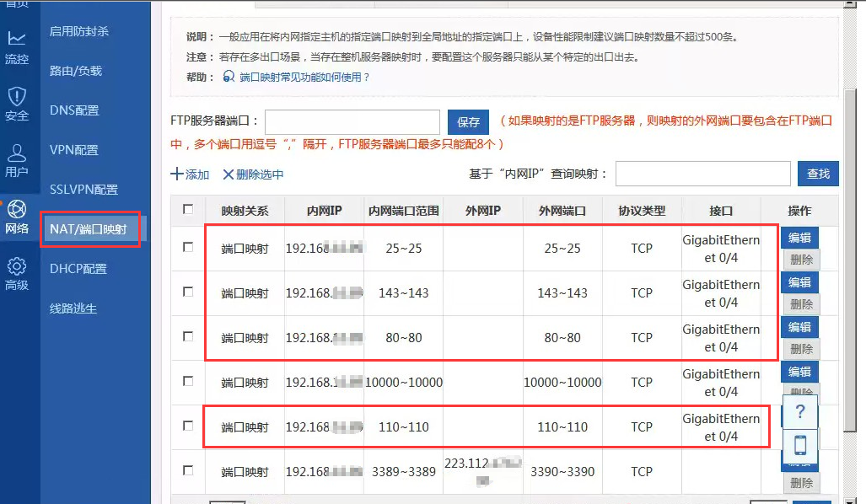Open the NAT/端口映射 menu item
This screenshot has height=504, width=866.
tap(89, 229)
